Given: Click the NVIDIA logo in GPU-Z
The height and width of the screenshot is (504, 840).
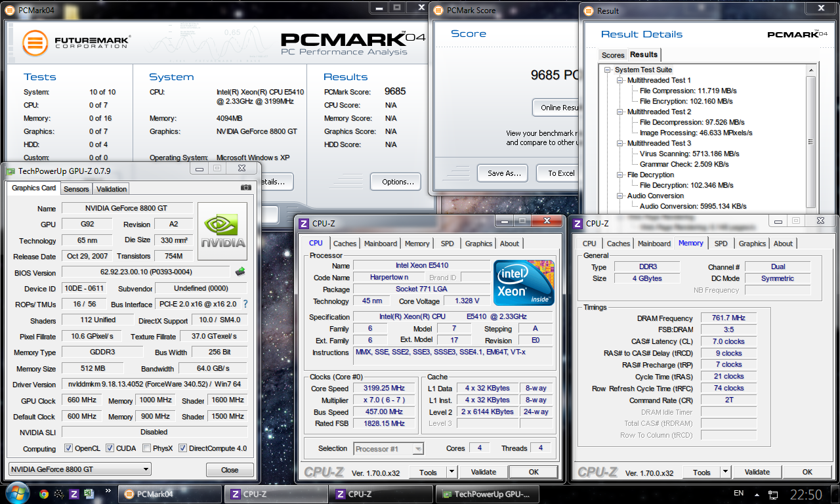Looking at the screenshot, I should pyautogui.click(x=222, y=231).
